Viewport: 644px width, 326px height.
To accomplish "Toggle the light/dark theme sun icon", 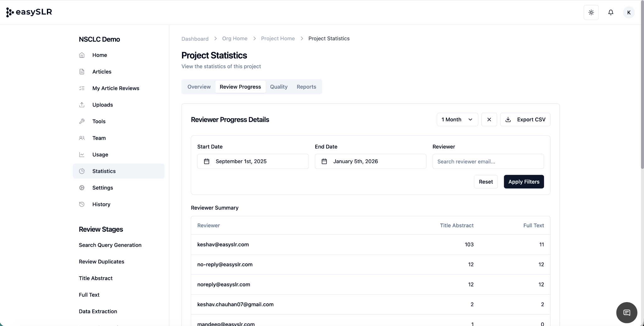I will (x=591, y=13).
